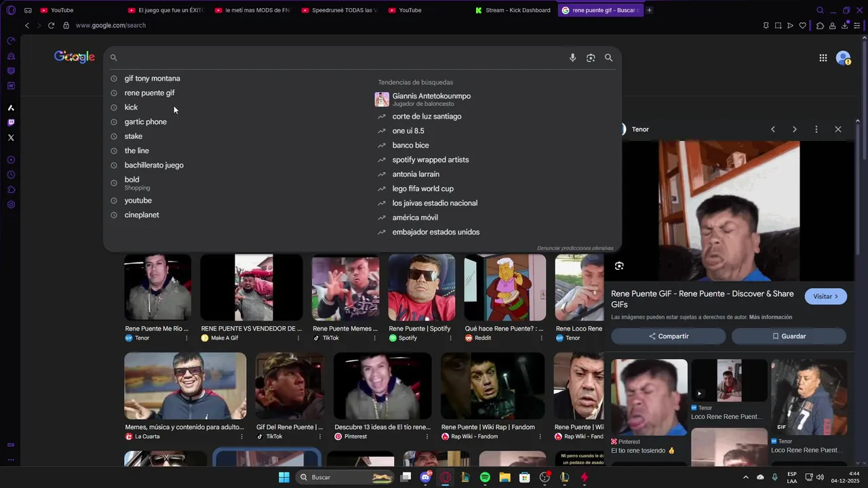
Task: Open the Google account avatar
Action: point(843,58)
